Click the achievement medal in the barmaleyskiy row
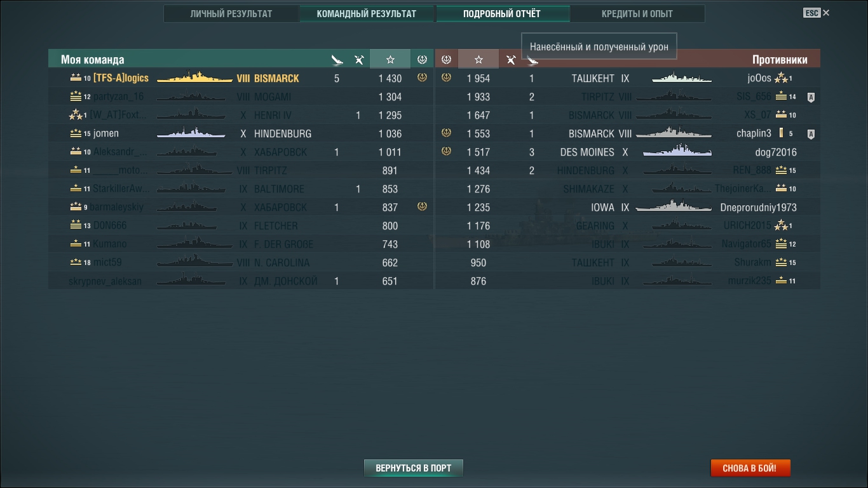Screen dimensions: 868x488 (422, 207)
